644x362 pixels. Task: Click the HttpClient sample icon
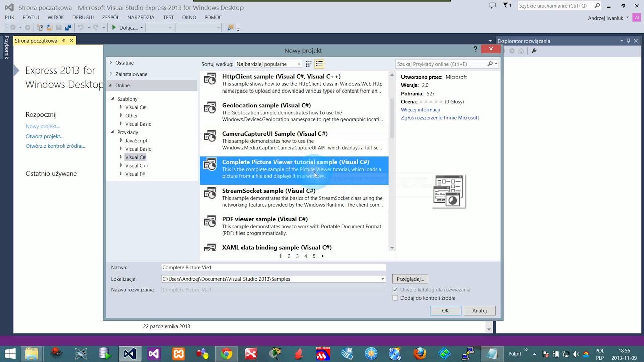(x=210, y=79)
